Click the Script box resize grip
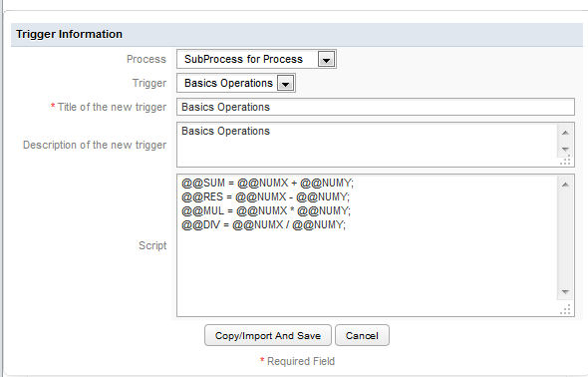This screenshot has width=588, height=377. click(x=565, y=310)
